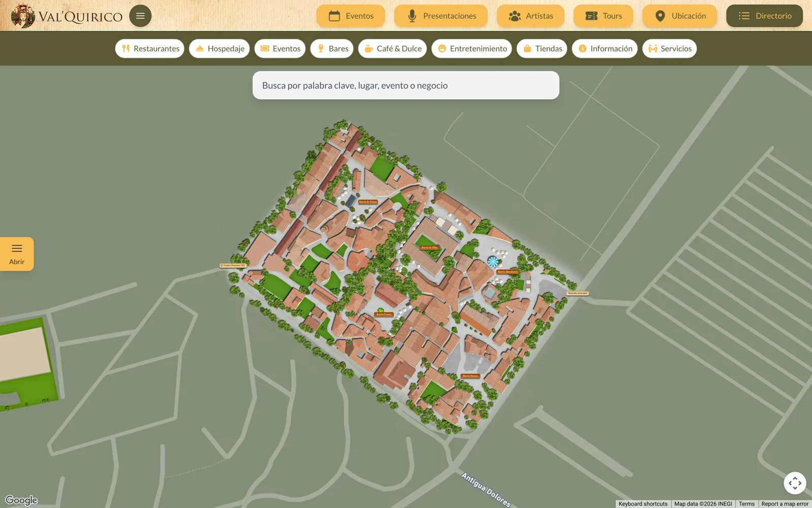Click the Val'Quirico logo
This screenshot has width=812, height=508.
[67, 16]
